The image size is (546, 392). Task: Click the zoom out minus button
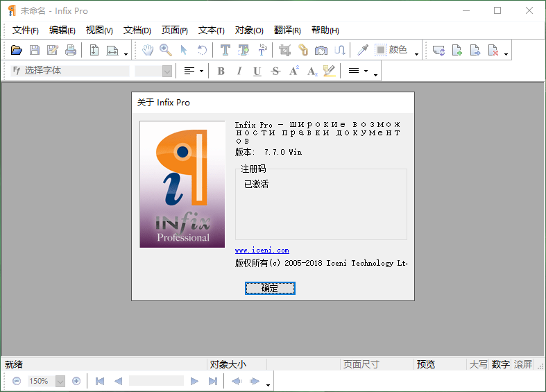click(17, 381)
